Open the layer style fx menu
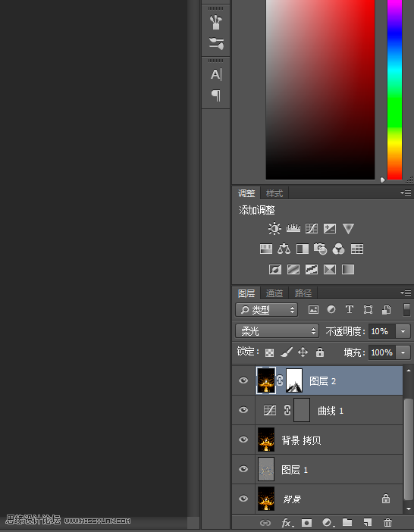The image size is (414, 532). click(x=287, y=523)
